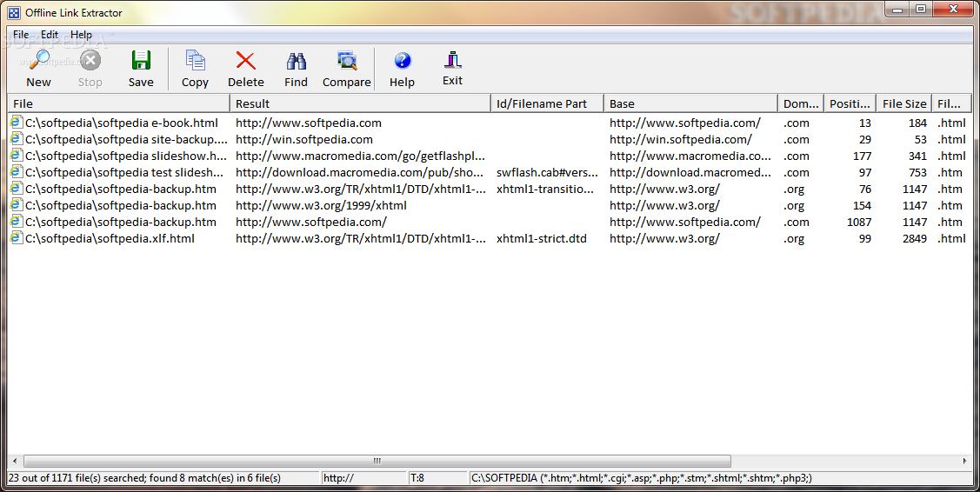Viewport: 980px width, 492px height.
Task: Click C:\SOFTPEDIA filter status panel
Action: click(x=719, y=477)
